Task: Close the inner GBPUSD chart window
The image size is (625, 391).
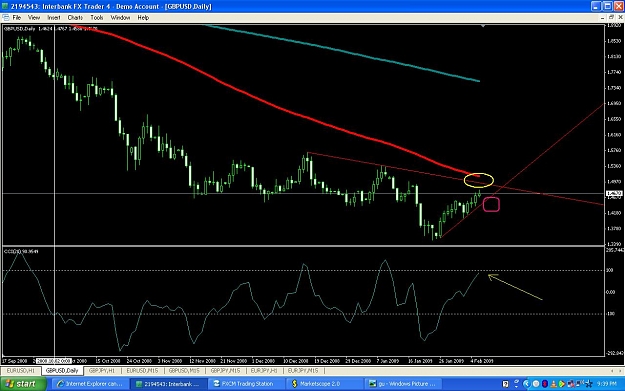Action: click(x=621, y=18)
